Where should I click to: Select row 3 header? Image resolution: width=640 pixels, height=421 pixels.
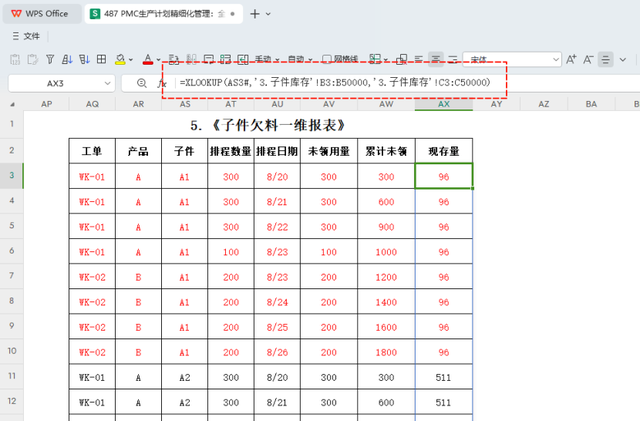pos(12,176)
